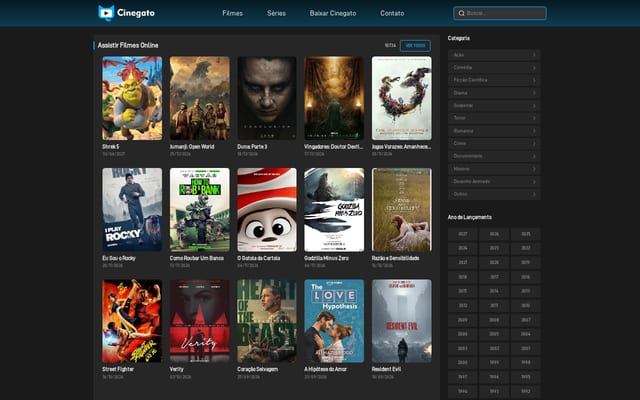Expand the Ação category chevron

[x=534, y=55]
